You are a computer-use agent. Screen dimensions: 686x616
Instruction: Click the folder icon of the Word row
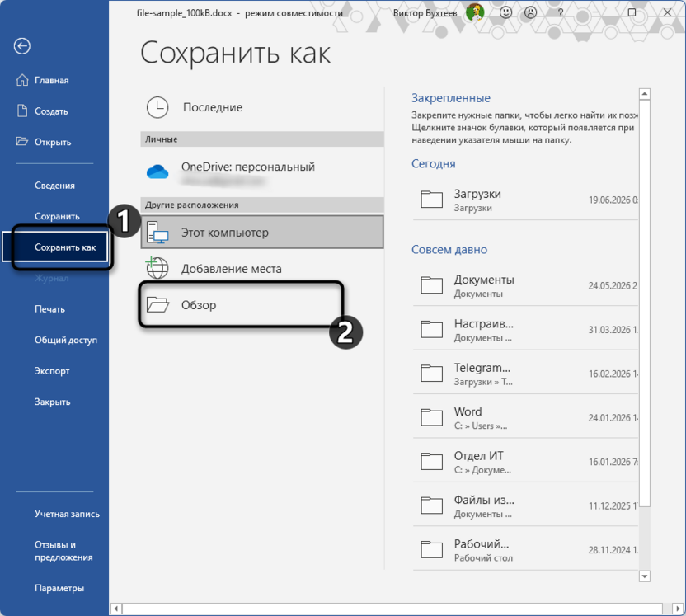[x=431, y=417]
